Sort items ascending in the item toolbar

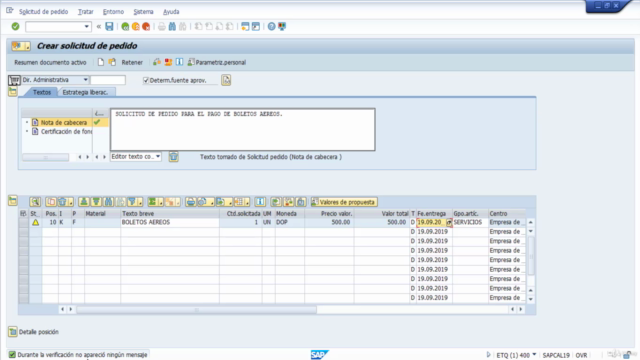84,202
